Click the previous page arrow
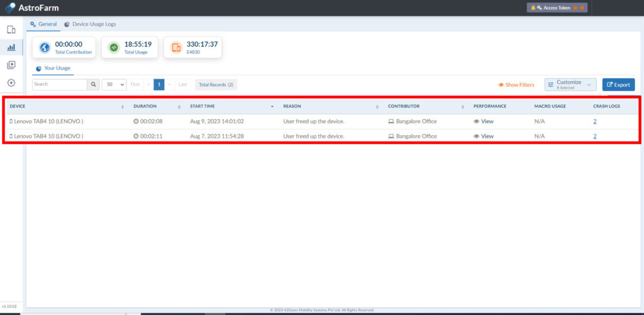The width and height of the screenshot is (644, 315). click(148, 85)
